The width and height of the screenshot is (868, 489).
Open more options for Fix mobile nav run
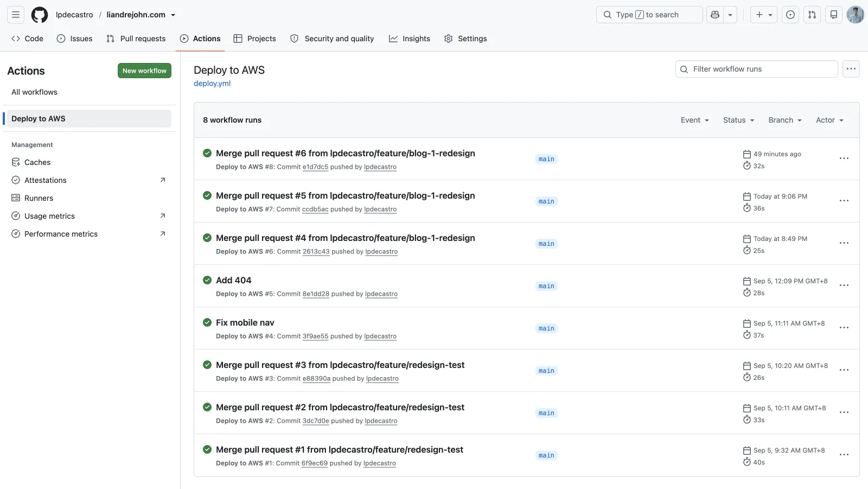click(844, 328)
